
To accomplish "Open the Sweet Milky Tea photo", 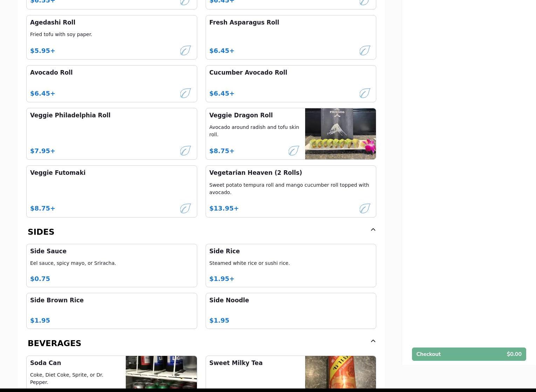I will 341,372.
